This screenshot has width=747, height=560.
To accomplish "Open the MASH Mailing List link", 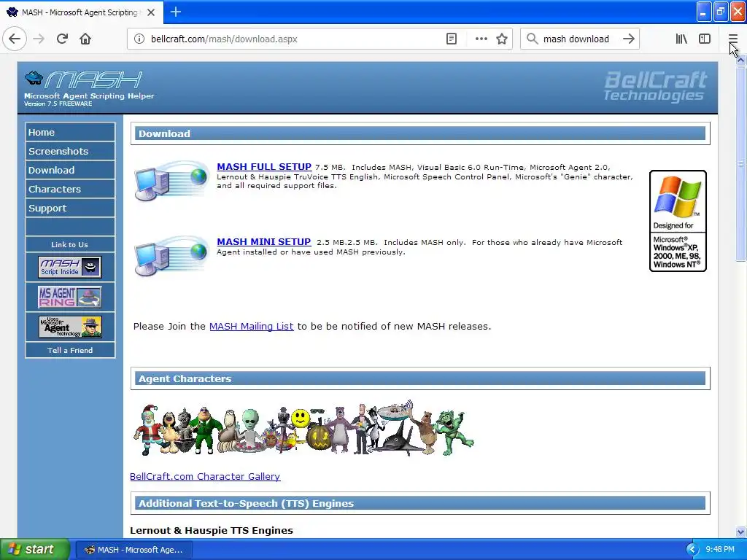I will point(251,326).
